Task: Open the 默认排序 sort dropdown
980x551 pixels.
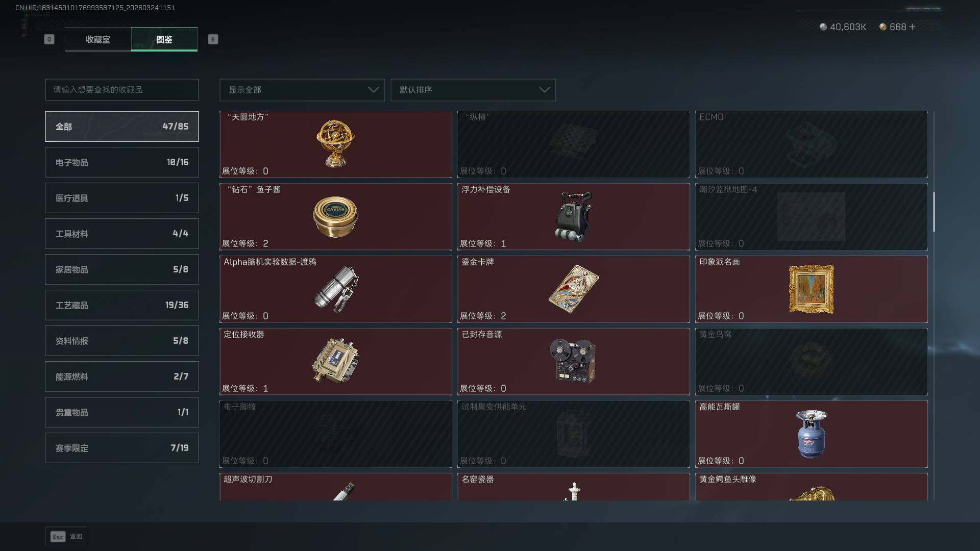Action: click(x=473, y=90)
